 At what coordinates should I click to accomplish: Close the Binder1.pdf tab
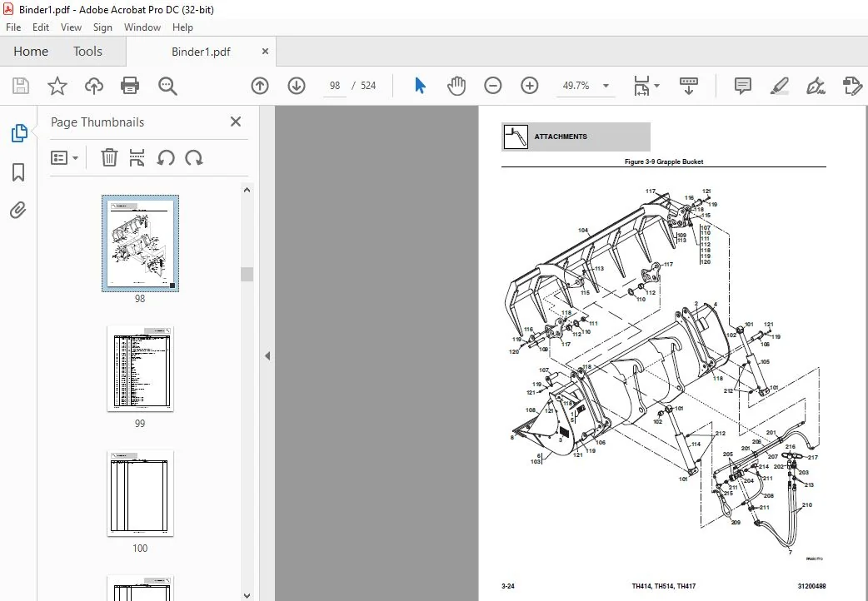[265, 52]
